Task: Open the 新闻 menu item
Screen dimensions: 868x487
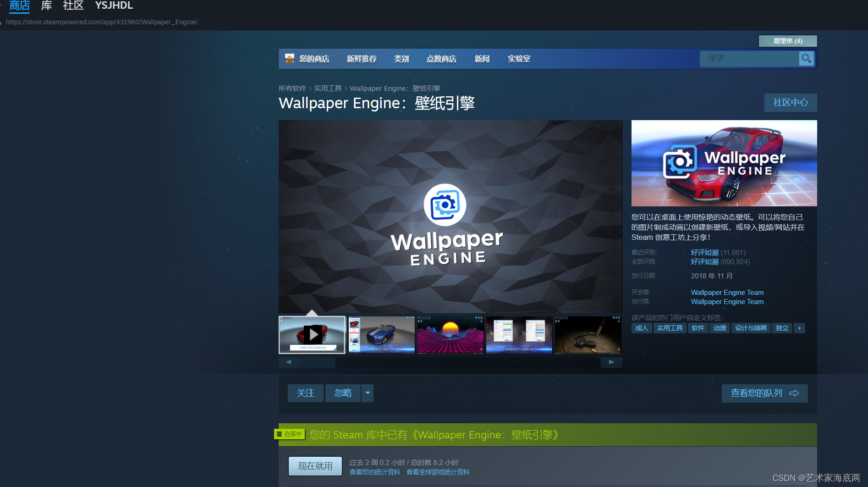Action: [x=482, y=59]
